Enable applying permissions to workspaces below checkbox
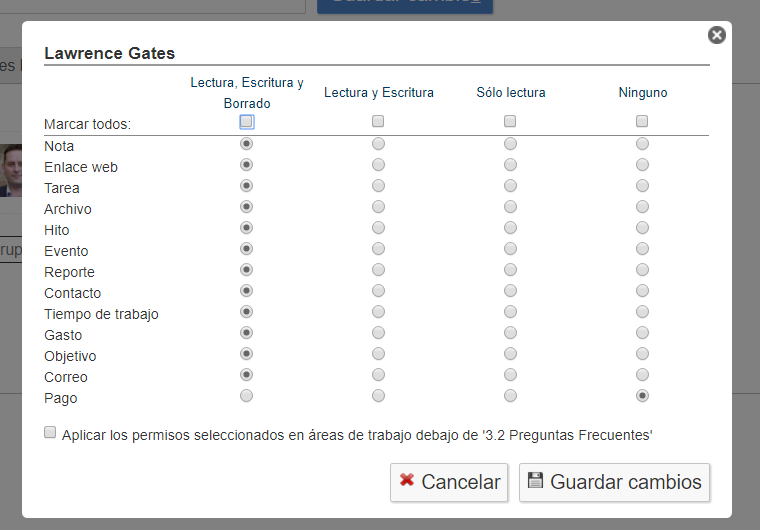This screenshot has width=760, height=530. point(50,432)
